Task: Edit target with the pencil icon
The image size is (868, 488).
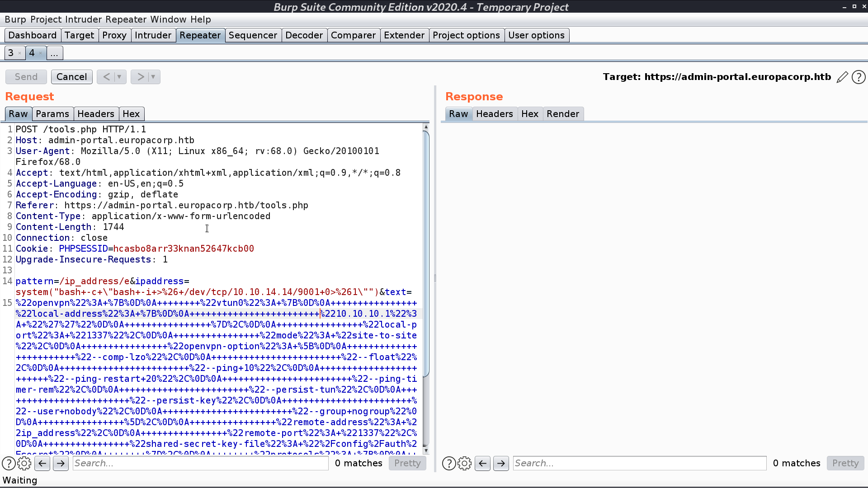Action: tap(842, 77)
